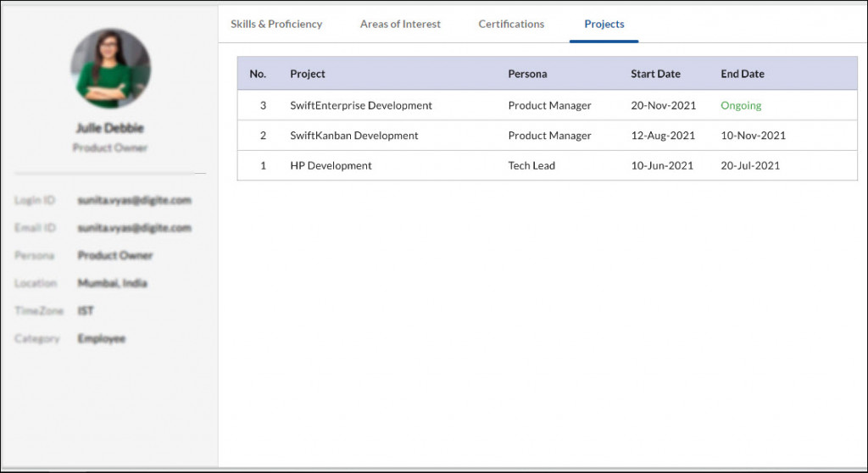This screenshot has height=473, width=868.
Task: Click Product Owner beside Persona label
Action: tap(115, 255)
